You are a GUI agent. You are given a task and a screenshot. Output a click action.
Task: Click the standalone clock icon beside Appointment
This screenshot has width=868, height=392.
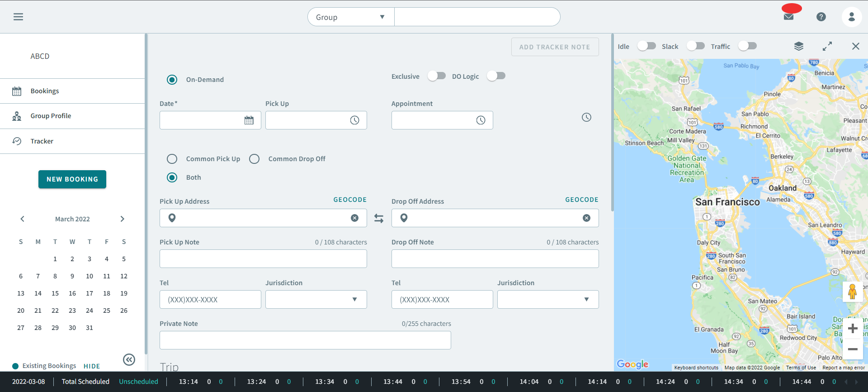(586, 117)
